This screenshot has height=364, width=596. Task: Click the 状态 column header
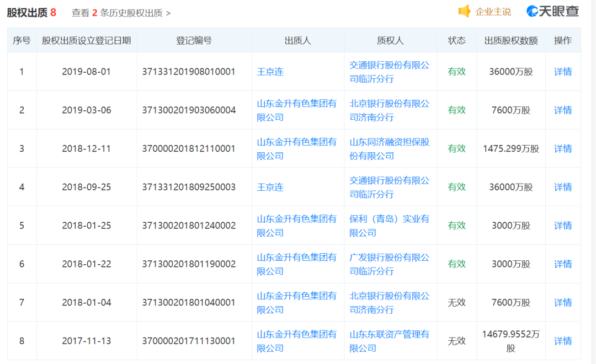pos(456,40)
